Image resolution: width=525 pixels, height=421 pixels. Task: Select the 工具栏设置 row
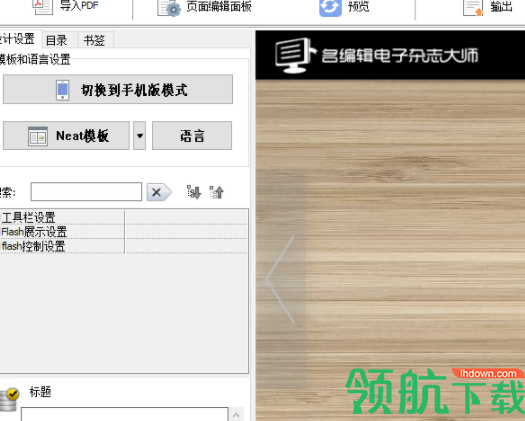pyautogui.click(x=124, y=217)
